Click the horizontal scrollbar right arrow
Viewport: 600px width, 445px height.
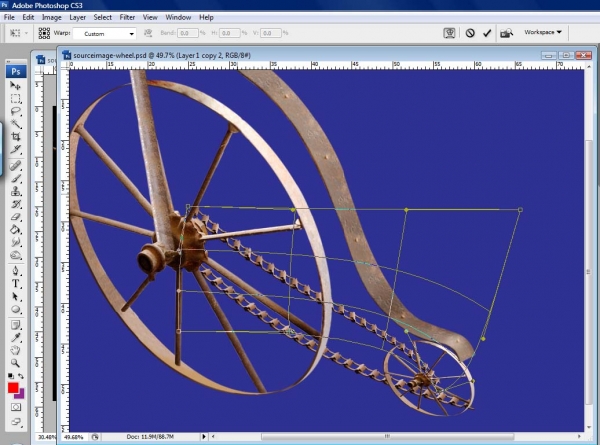579,436
